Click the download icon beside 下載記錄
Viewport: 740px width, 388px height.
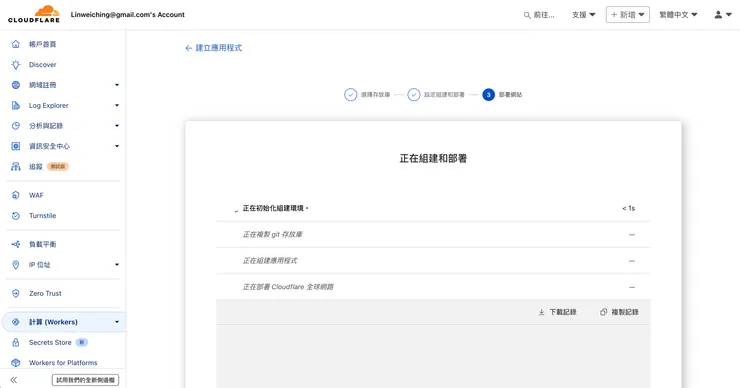coord(541,312)
